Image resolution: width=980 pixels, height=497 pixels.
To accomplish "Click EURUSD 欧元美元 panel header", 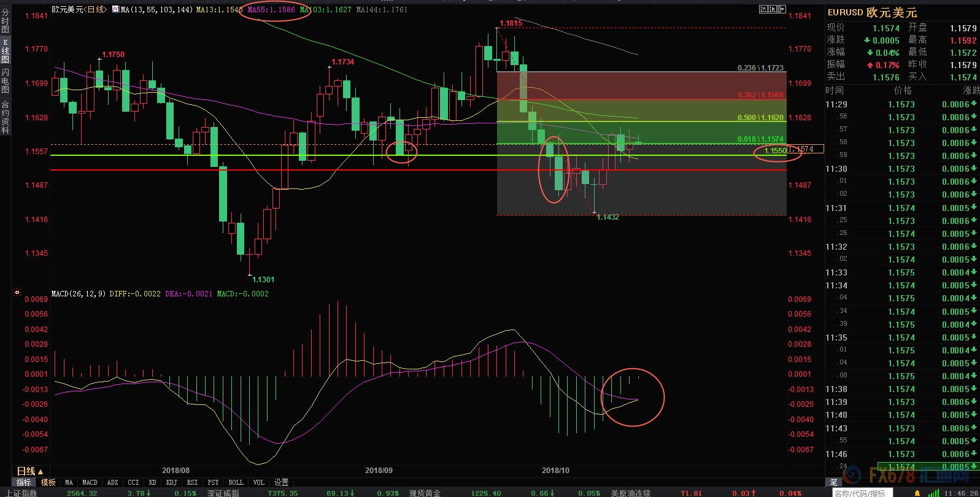I will coord(872,12).
